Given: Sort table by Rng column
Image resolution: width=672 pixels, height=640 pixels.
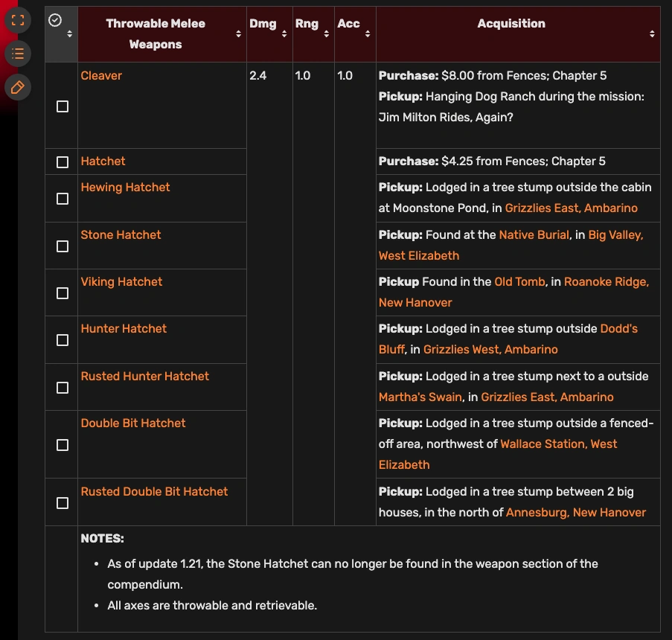Looking at the screenshot, I should tap(326, 34).
